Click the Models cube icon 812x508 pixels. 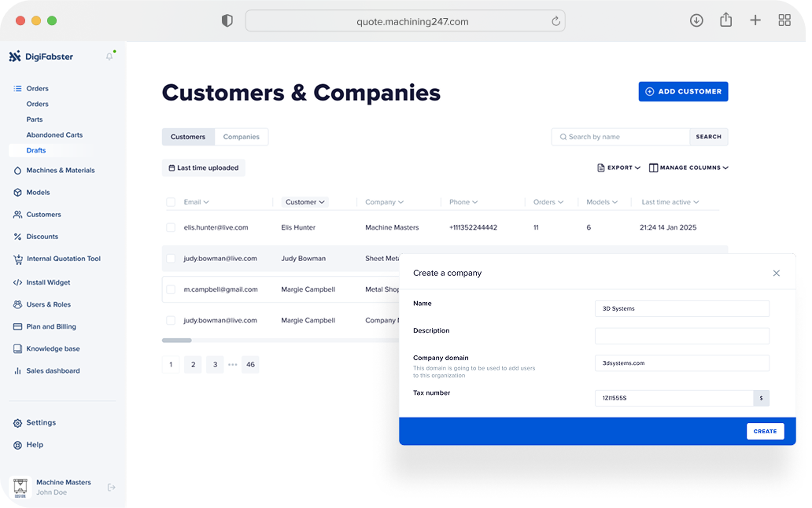pyautogui.click(x=17, y=193)
